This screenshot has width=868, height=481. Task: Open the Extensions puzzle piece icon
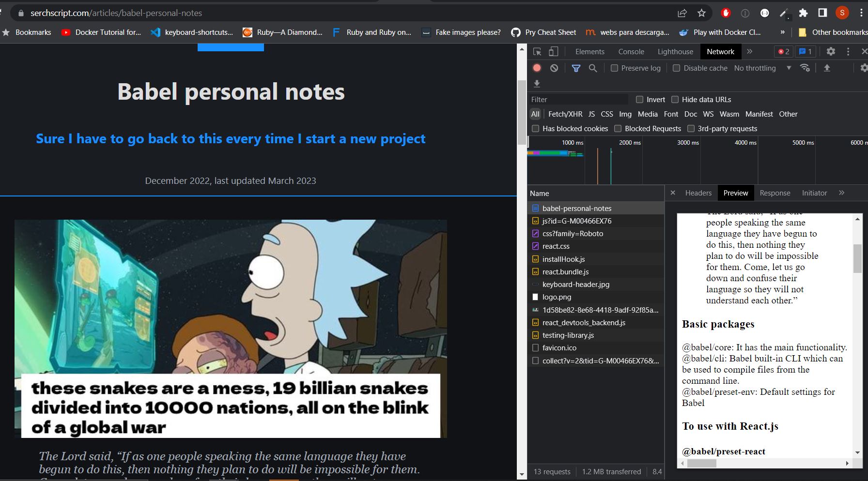click(803, 13)
